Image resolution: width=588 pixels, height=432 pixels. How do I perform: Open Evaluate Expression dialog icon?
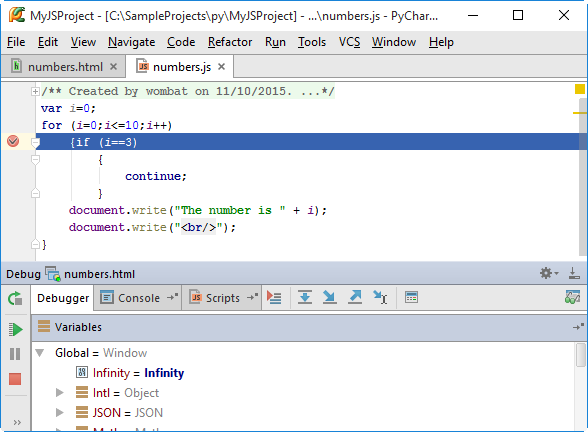pos(411,298)
